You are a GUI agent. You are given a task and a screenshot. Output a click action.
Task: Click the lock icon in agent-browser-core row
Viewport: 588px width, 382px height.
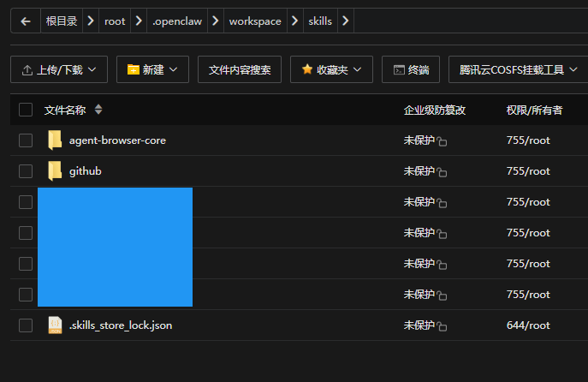(442, 140)
